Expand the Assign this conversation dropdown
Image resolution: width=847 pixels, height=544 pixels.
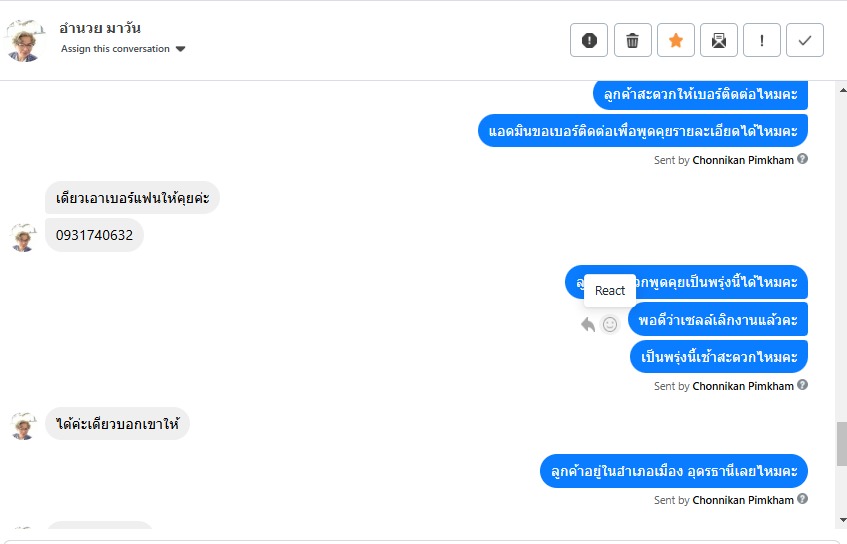115,48
